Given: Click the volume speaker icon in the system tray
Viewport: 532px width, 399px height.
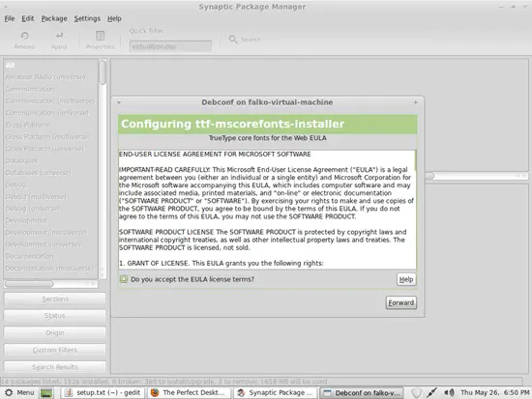Looking at the screenshot, I should (449, 393).
